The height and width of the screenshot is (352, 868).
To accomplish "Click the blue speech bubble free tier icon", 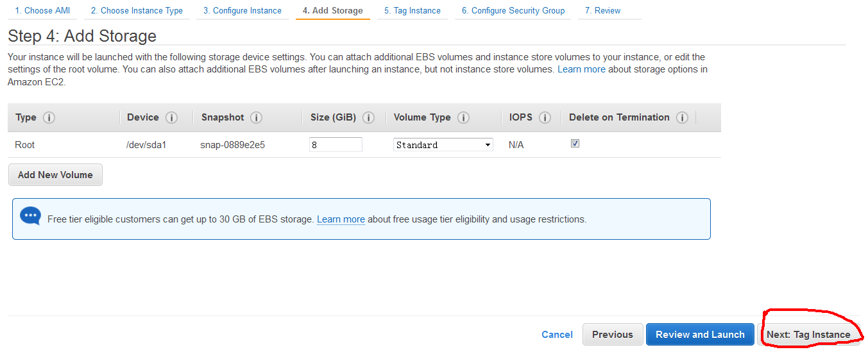I will tap(30, 216).
